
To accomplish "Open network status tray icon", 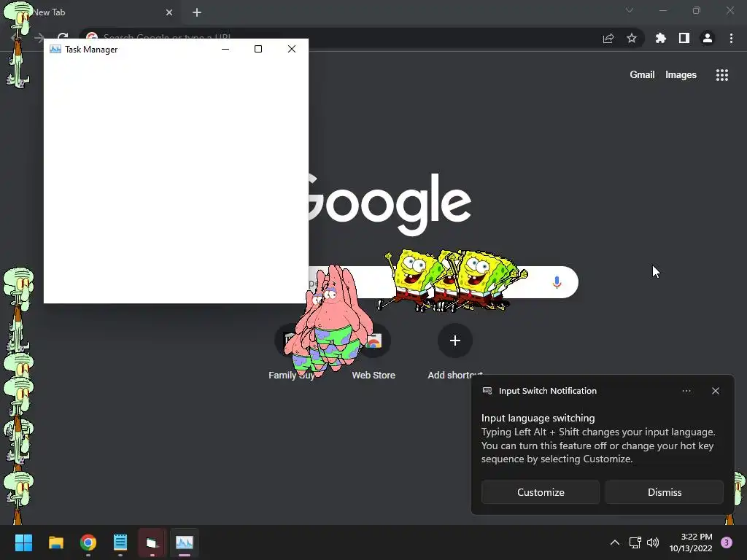I will tap(635, 542).
